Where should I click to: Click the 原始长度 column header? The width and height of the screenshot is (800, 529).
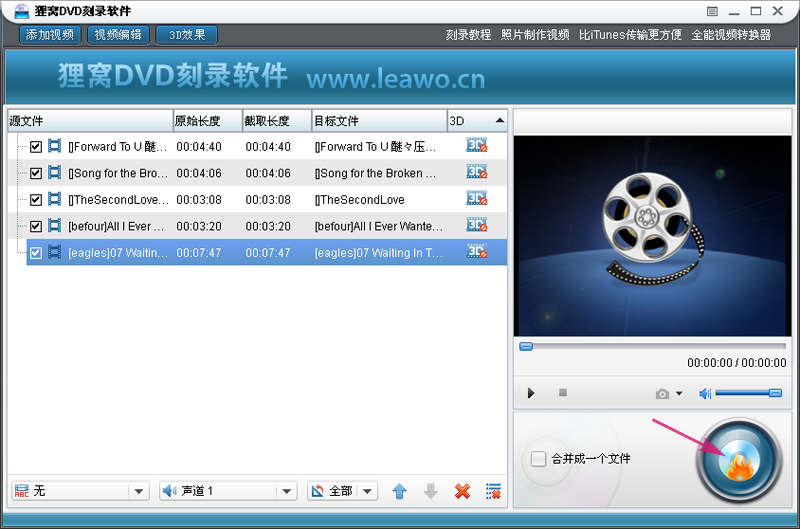coord(208,121)
